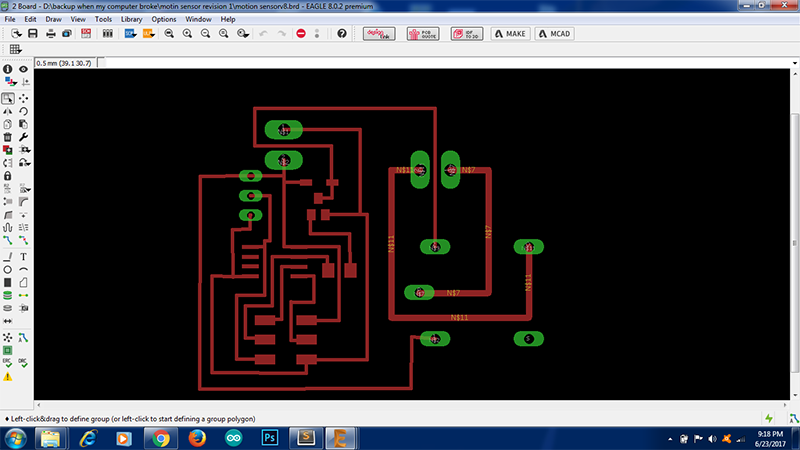
Task: Select the Info tool
Action: click(x=8, y=69)
